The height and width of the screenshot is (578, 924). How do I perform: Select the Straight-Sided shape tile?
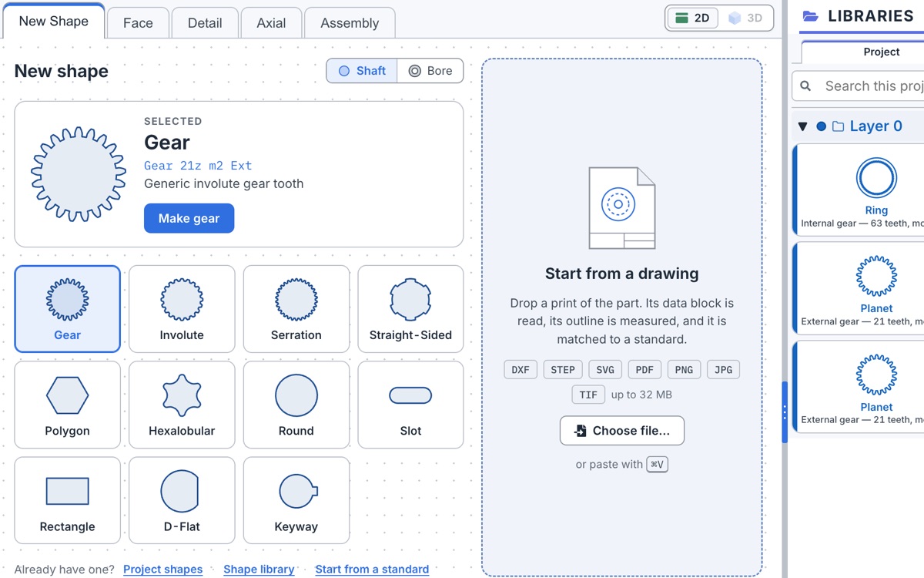click(410, 309)
